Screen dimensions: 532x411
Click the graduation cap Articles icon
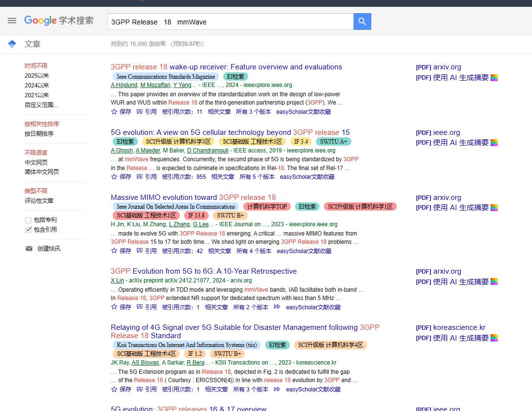click(x=12, y=44)
